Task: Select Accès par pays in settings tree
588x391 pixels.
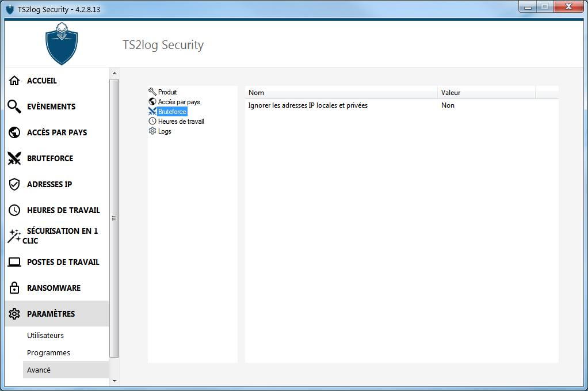Action: click(179, 102)
